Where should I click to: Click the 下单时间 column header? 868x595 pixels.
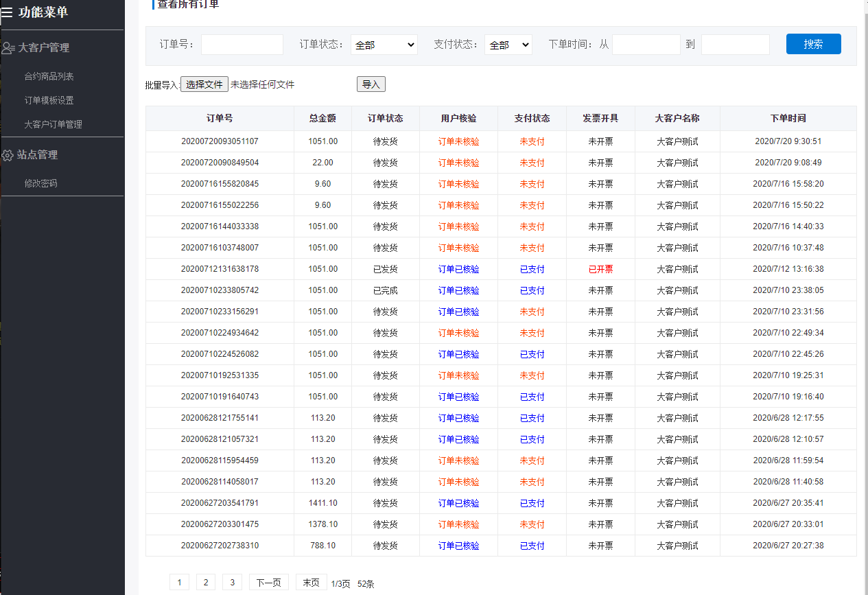[x=788, y=118]
